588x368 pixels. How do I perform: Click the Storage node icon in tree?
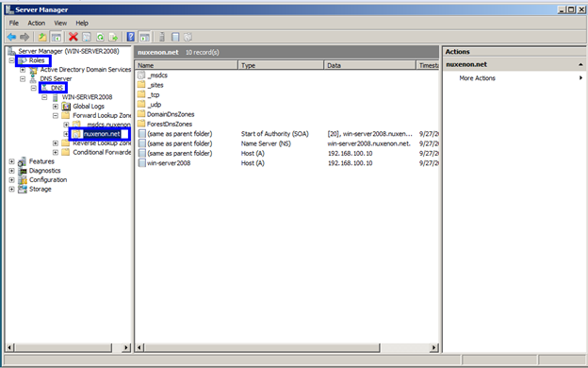point(22,189)
